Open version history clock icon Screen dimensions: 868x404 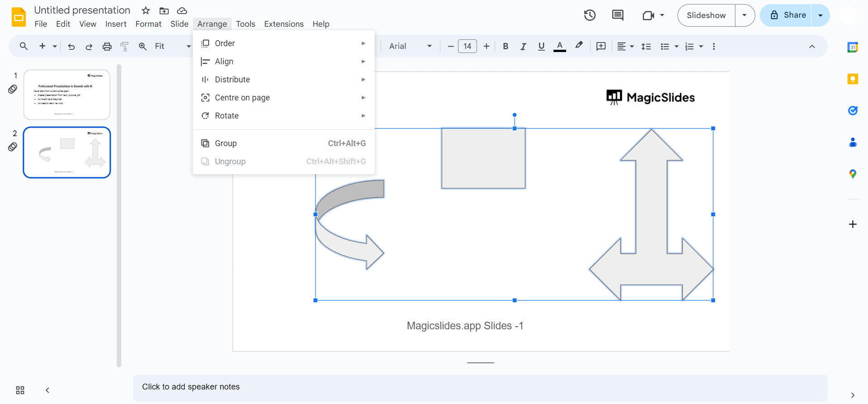click(x=590, y=15)
